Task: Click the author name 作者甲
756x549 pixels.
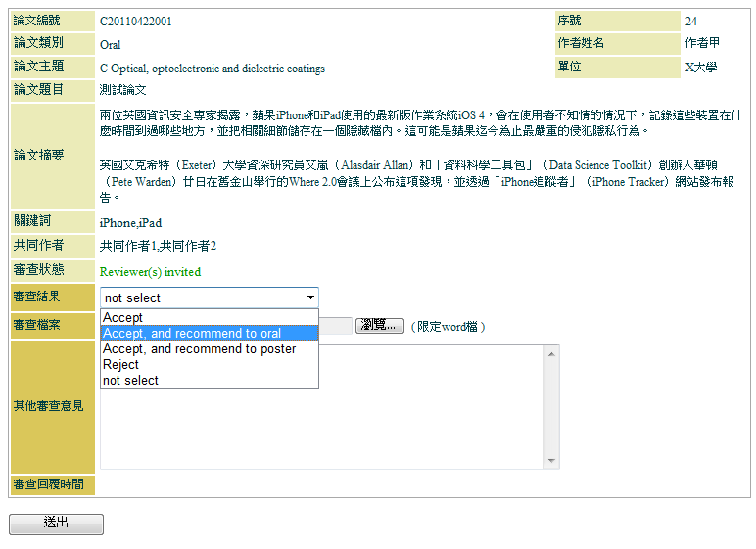Action: pos(702,43)
